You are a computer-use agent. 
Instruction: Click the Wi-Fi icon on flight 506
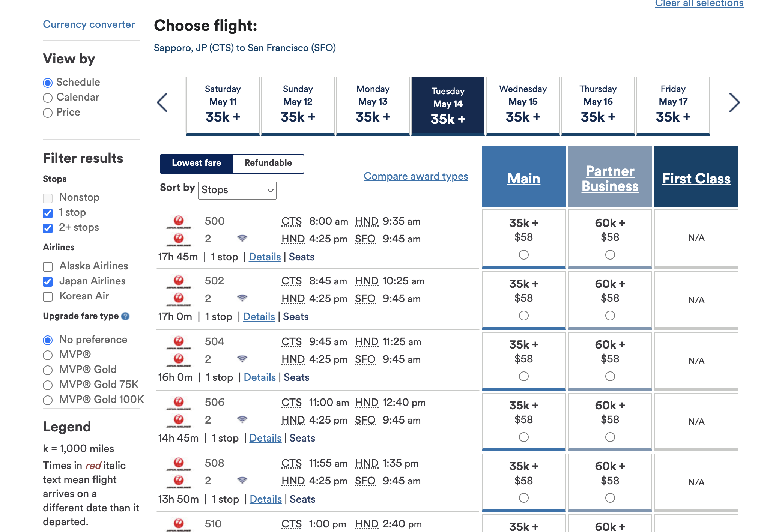(242, 419)
